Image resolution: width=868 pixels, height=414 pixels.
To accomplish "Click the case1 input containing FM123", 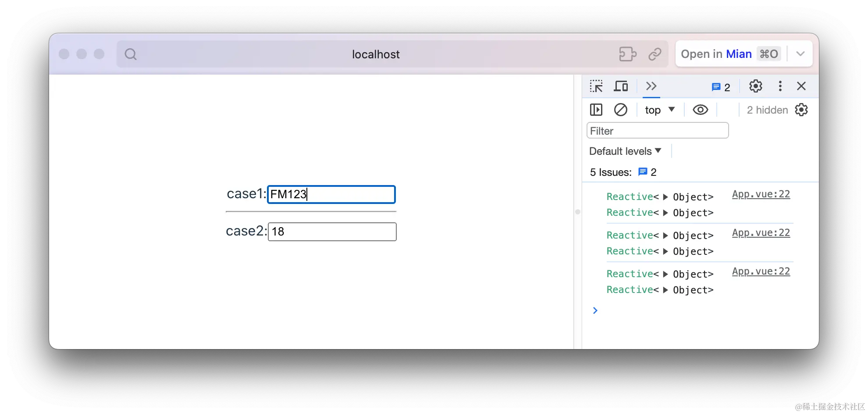I will tap(331, 194).
